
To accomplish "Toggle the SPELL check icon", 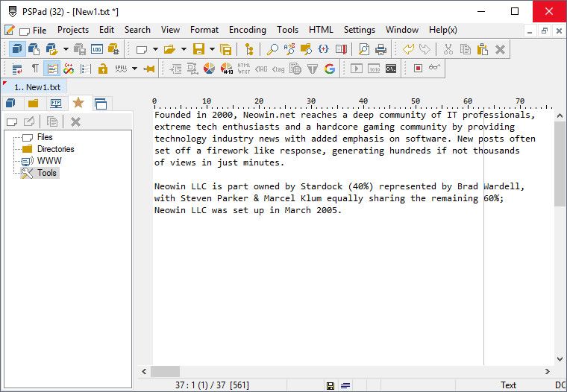I will click(121, 69).
